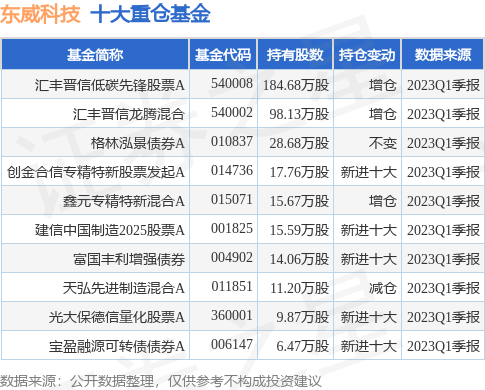Screen dimensions: 485x390
Task: Click holding 11.20万股
Action: (299, 288)
